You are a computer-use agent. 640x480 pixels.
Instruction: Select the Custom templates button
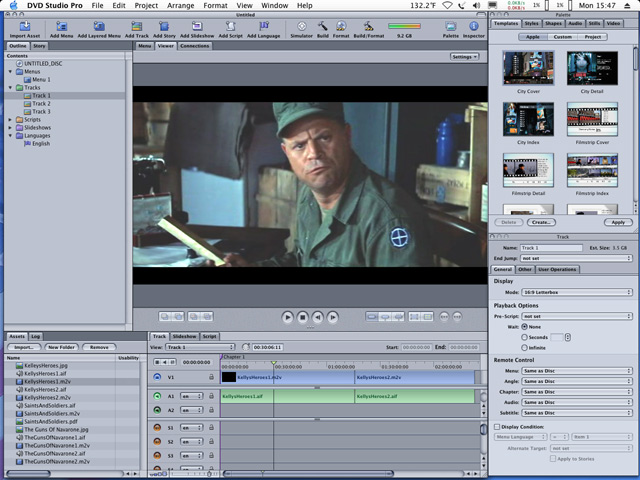tap(562, 37)
